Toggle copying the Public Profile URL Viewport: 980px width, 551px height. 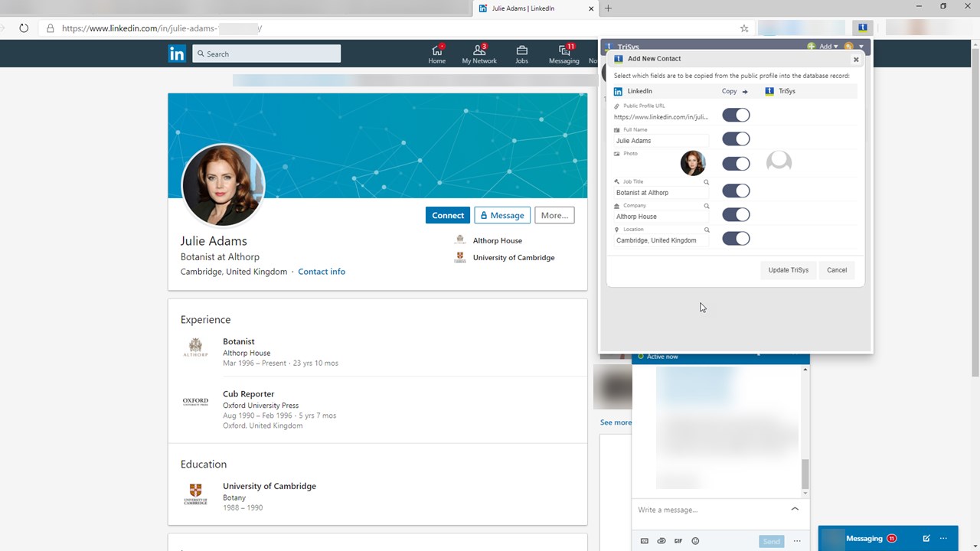pos(736,115)
